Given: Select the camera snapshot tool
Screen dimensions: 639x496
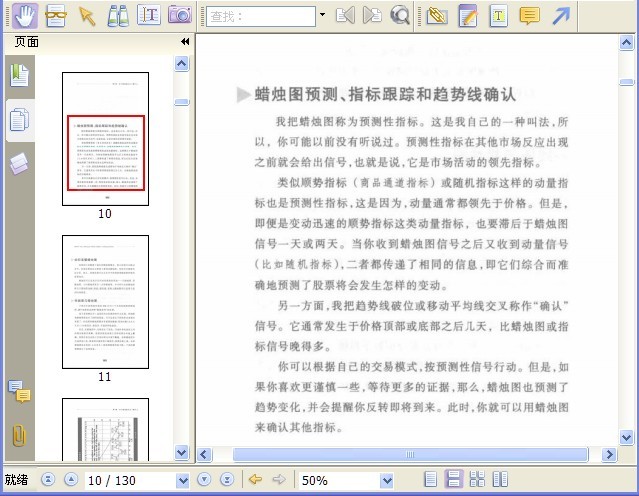Looking at the screenshot, I should pos(180,16).
